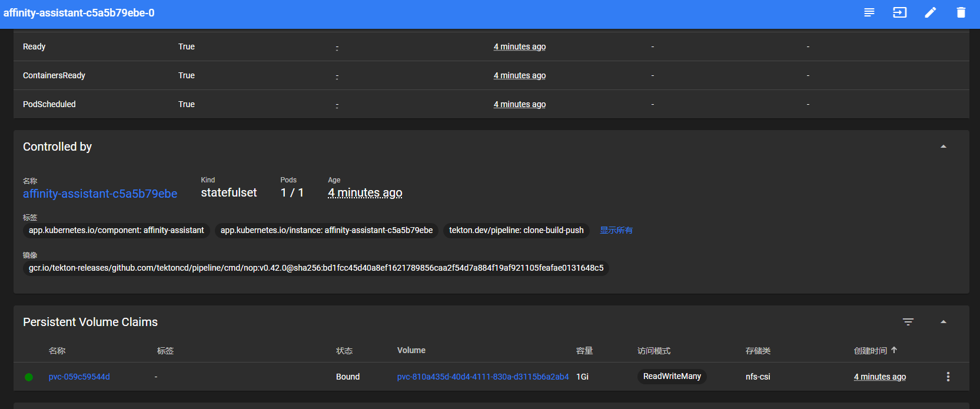Click 4 minutes ago in PodScheduled row

[x=520, y=104]
